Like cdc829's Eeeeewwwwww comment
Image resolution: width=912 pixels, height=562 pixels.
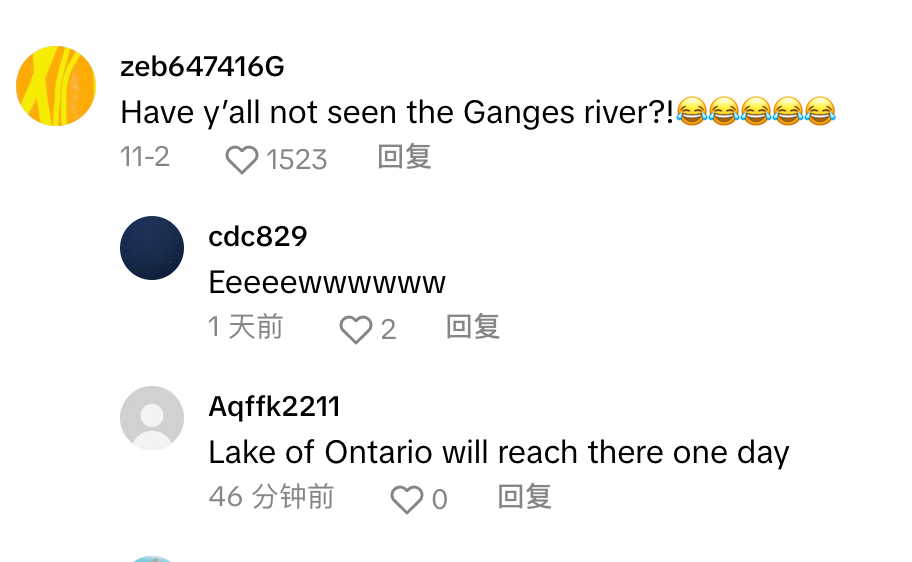coord(355,329)
